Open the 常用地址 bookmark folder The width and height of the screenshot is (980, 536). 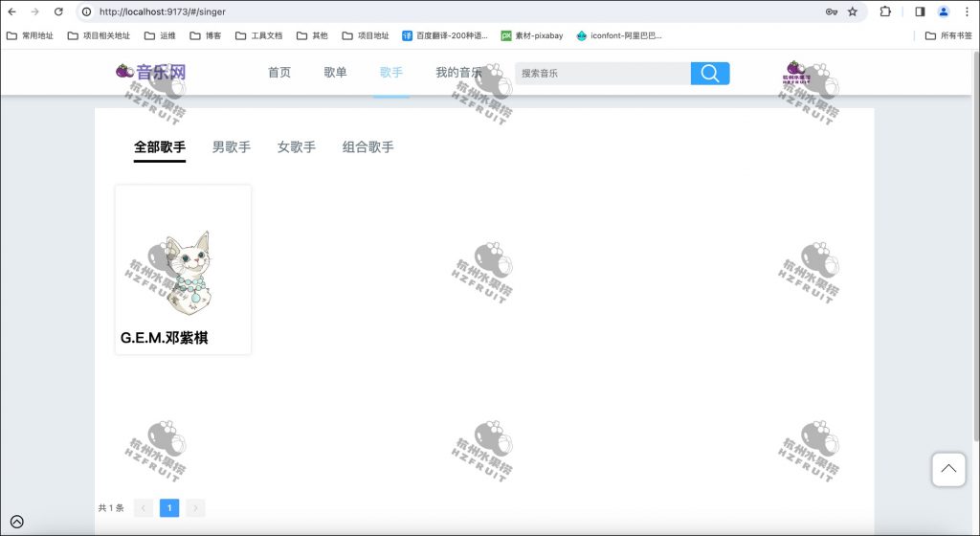30,35
